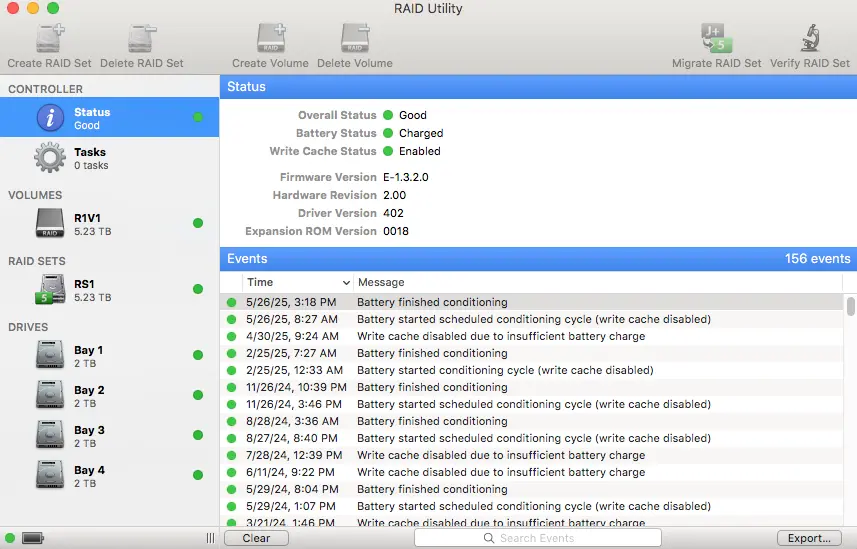Select the Bay 3 drive

point(109,436)
